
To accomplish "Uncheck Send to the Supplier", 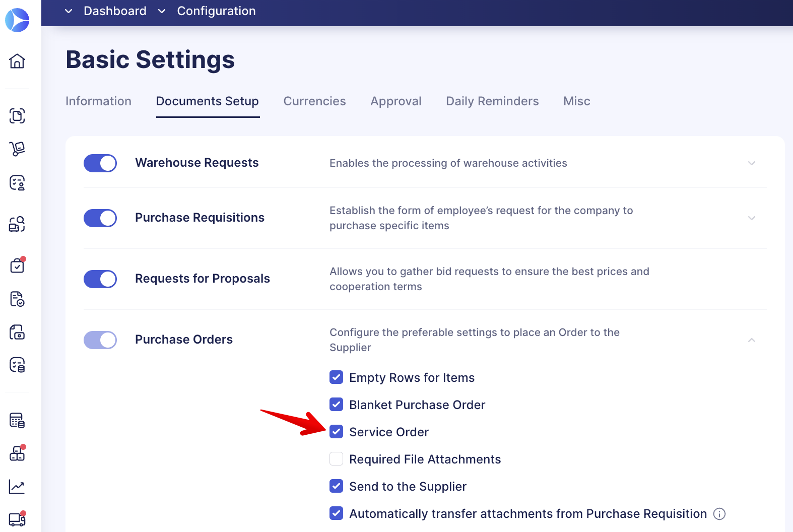I will tap(336, 486).
